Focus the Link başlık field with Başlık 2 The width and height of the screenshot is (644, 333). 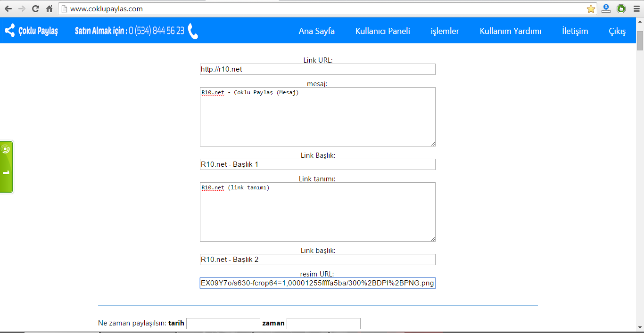[318, 260]
